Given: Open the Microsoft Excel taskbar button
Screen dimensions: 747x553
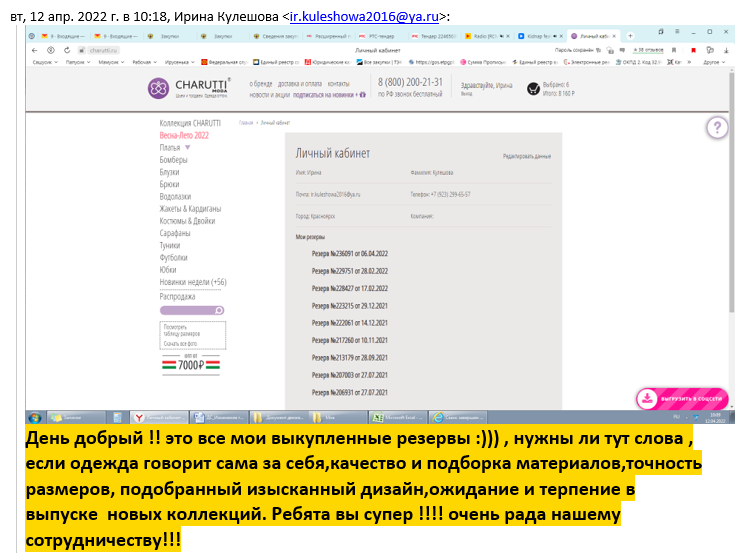Looking at the screenshot, I should (x=398, y=418).
